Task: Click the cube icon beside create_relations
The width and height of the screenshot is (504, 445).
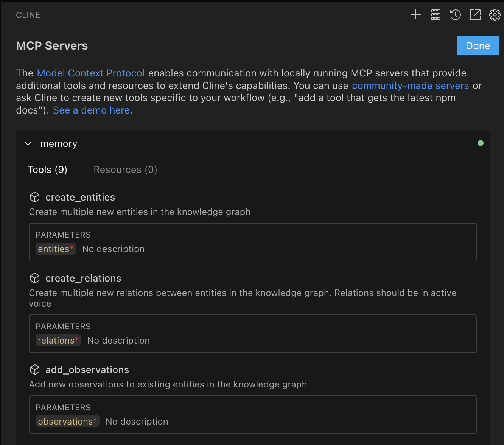Action: [34, 278]
